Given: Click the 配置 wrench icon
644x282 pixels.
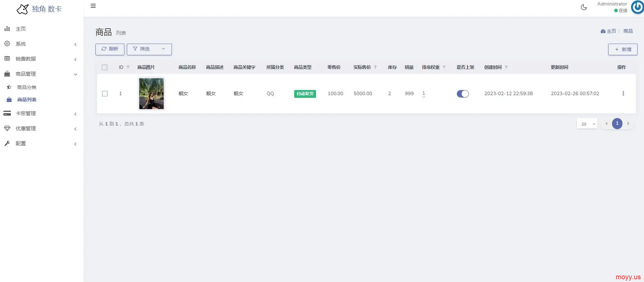Looking at the screenshot, I should point(7,143).
